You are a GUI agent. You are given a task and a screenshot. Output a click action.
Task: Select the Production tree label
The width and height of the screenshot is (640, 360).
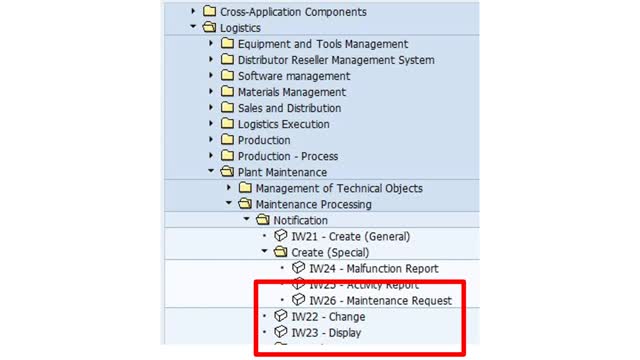pos(264,140)
